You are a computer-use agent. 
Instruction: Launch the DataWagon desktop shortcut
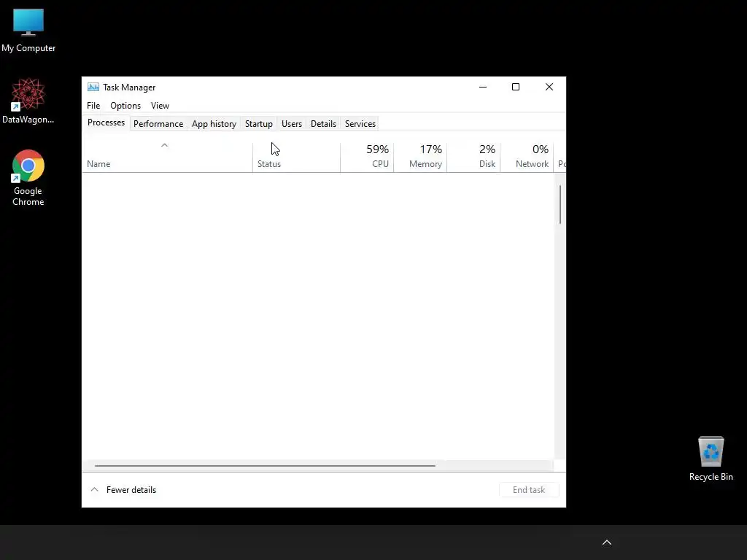coord(28,101)
